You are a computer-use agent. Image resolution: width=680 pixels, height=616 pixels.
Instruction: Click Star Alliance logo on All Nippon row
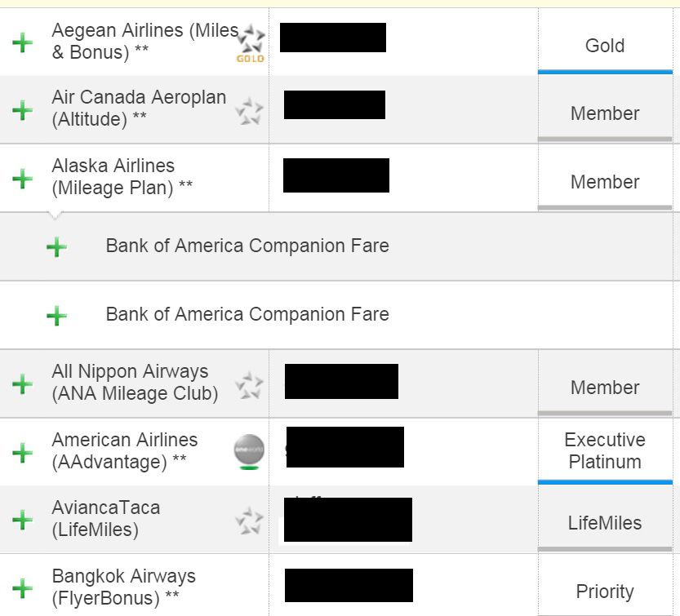[x=249, y=384]
